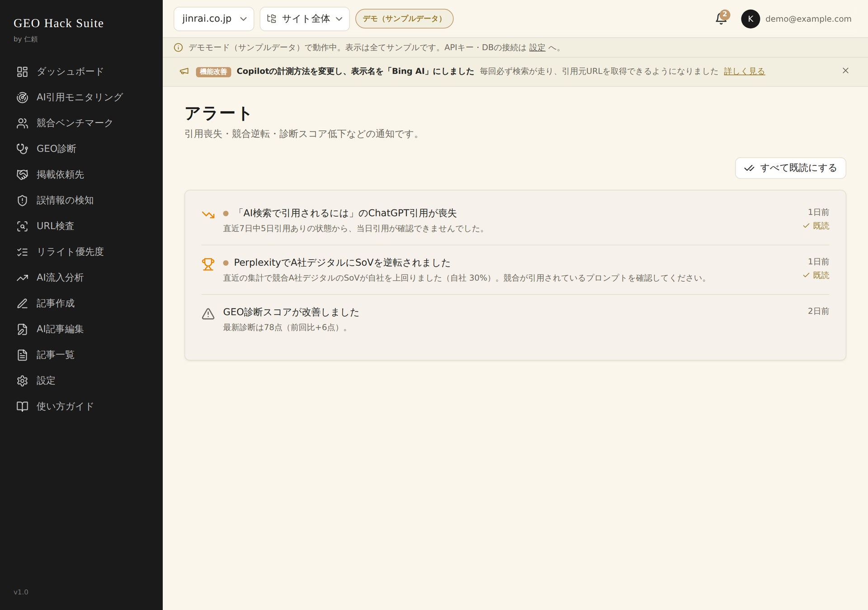The height and width of the screenshot is (610, 868).
Task: Click the K user avatar
Action: pos(750,19)
